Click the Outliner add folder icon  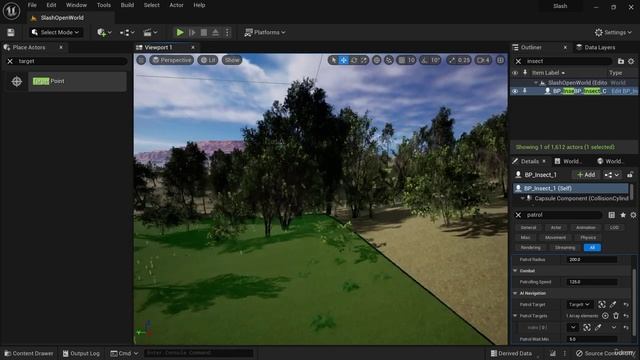[x=621, y=61]
